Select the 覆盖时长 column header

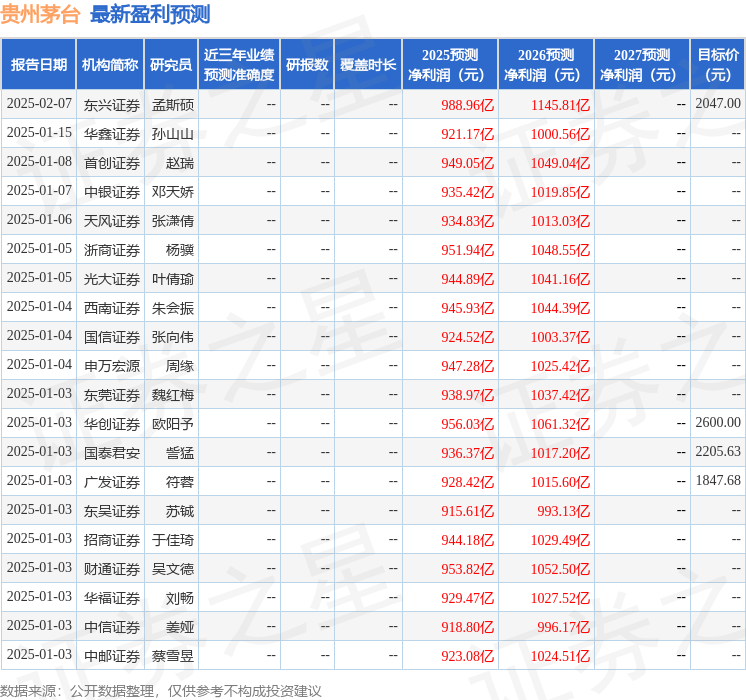(367, 65)
